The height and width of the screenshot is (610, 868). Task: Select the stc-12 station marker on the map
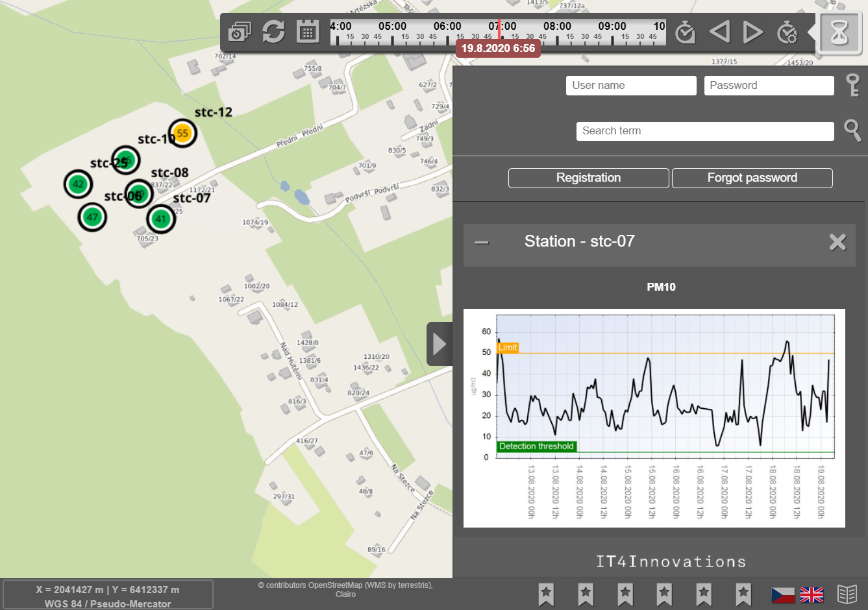coord(182,132)
